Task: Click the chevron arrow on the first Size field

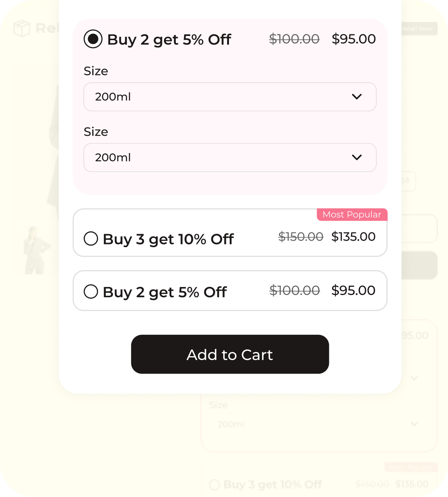Action: pos(356,97)
